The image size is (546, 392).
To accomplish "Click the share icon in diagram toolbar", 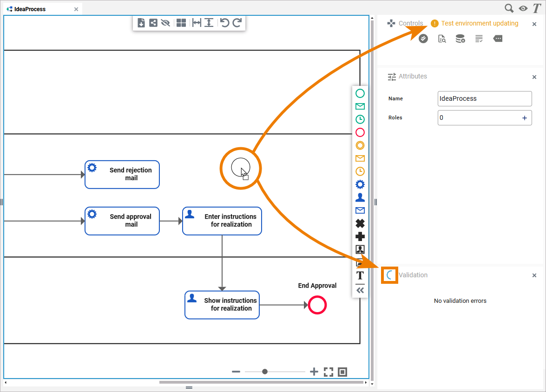I will pos(153,23).
